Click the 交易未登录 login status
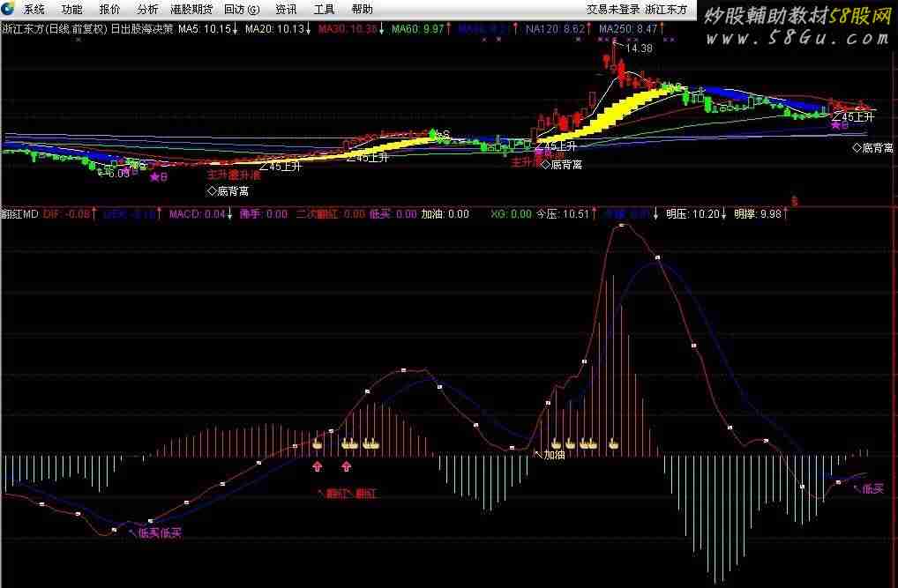Image resolution: width=898 pixels, height=588 pixels. pos(613,9)
